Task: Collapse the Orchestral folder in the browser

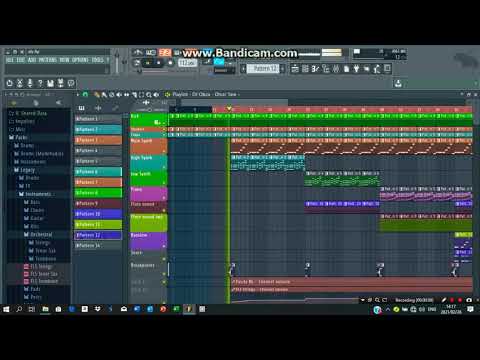Action: (41, 234)
